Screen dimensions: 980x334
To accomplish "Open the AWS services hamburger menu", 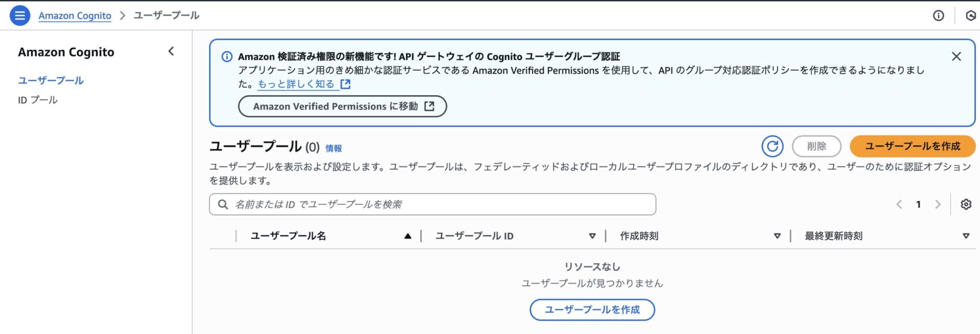I will (x=19, y=15).
